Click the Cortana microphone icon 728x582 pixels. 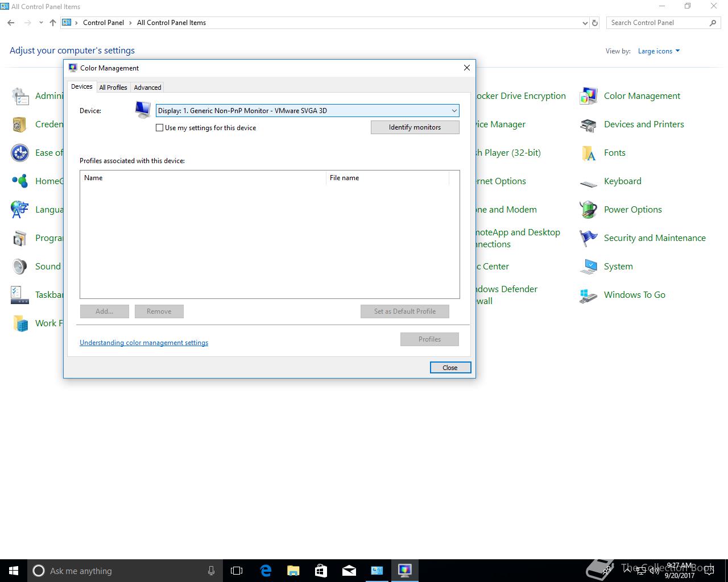(x=211, y=571)
